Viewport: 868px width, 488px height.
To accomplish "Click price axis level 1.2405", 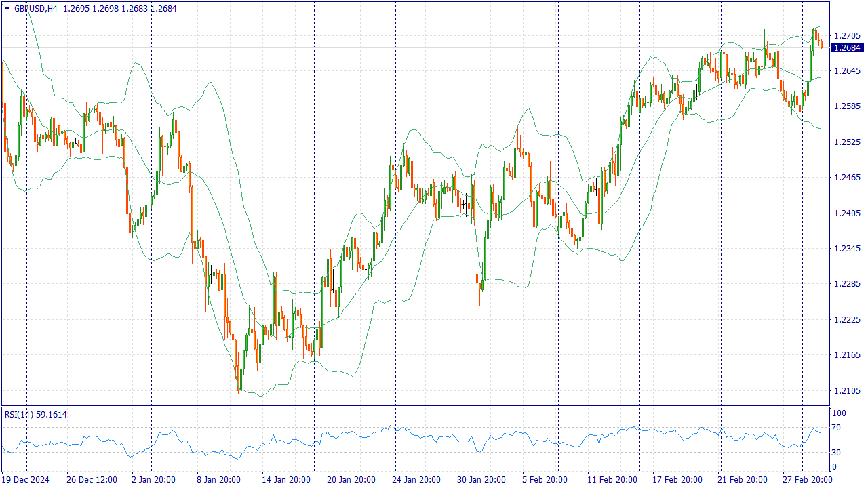I will point(846,213).
